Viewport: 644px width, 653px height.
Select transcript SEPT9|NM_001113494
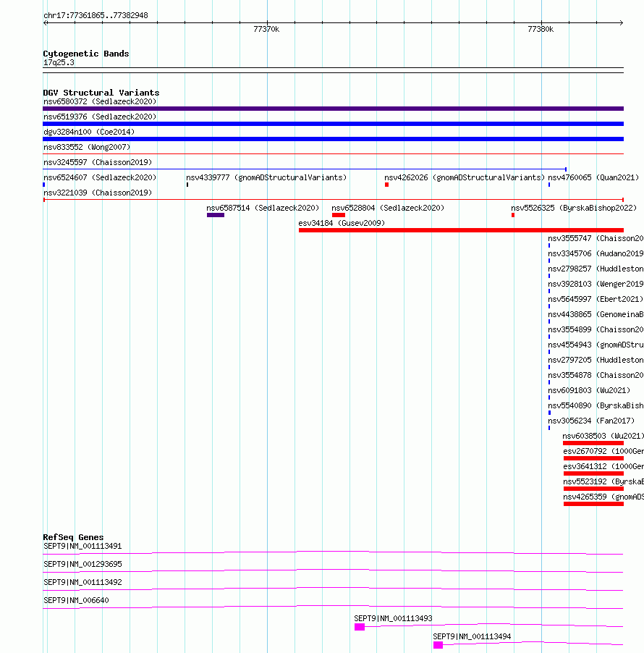472,637
